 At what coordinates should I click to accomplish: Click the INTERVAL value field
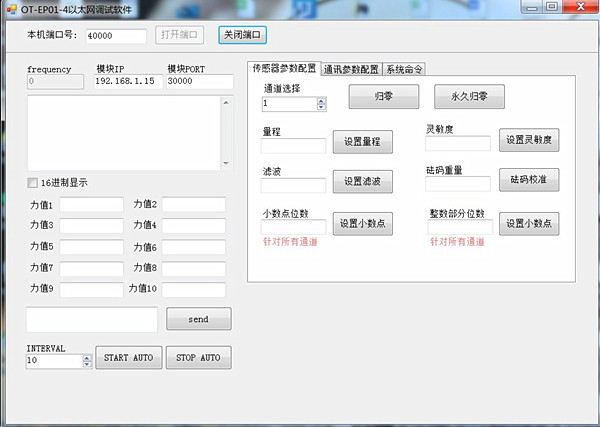click(54, 361)
